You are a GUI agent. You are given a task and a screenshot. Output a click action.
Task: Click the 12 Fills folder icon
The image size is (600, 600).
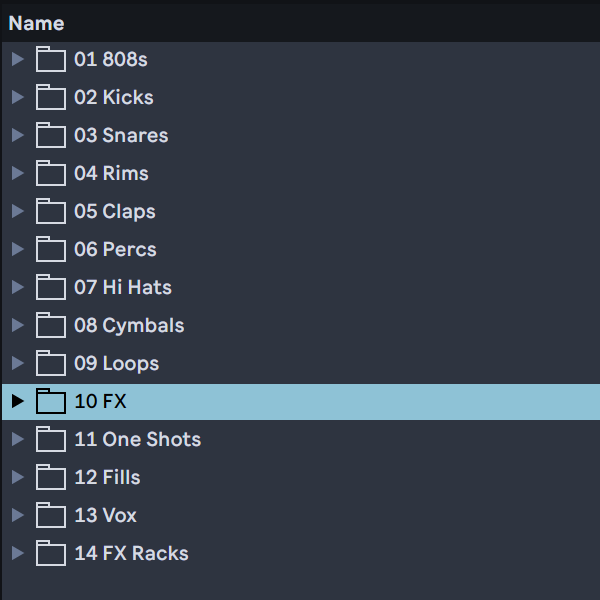click(x=50, y=478)
